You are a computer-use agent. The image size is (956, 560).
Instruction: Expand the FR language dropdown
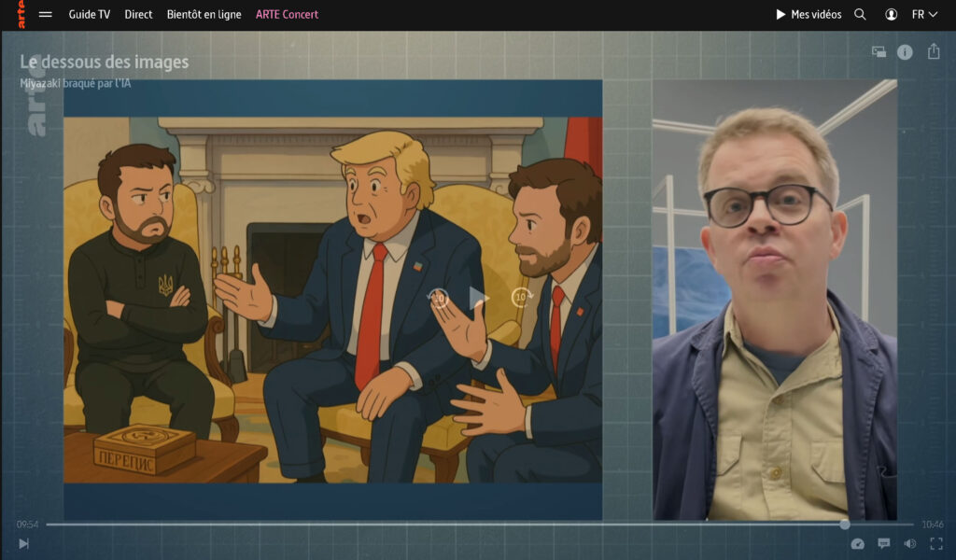coord(924,15)
